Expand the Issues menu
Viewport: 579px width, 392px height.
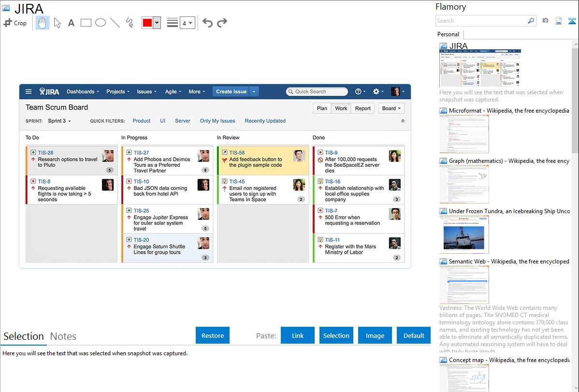coord(146,92)
